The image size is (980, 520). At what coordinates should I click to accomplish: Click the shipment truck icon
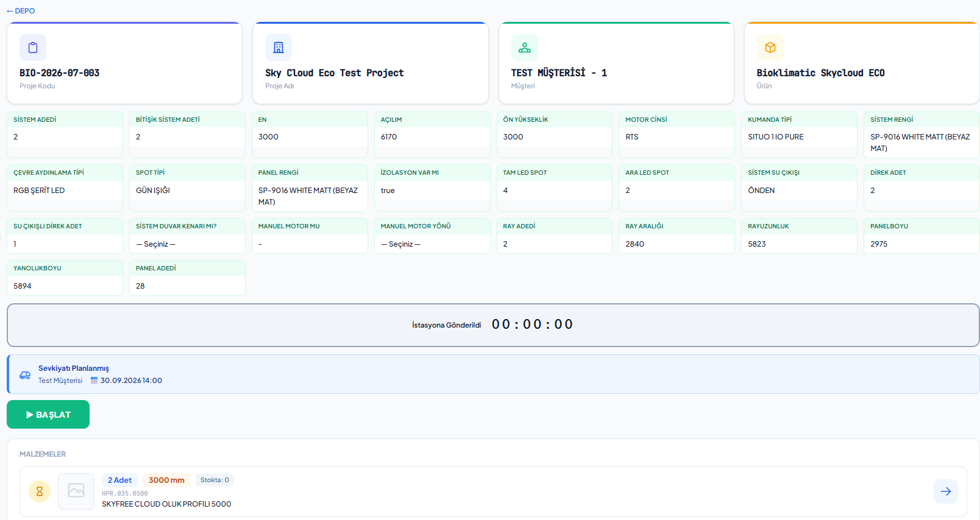coord(25,375)
